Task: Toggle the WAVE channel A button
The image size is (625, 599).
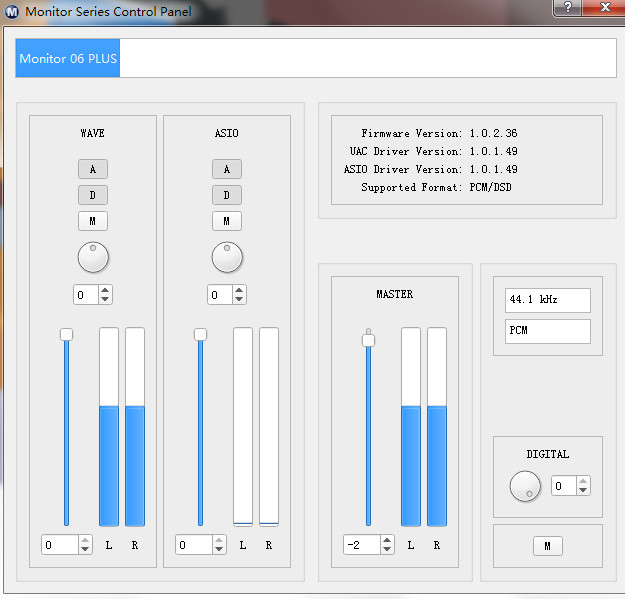Action: click(x=93, y=169)
